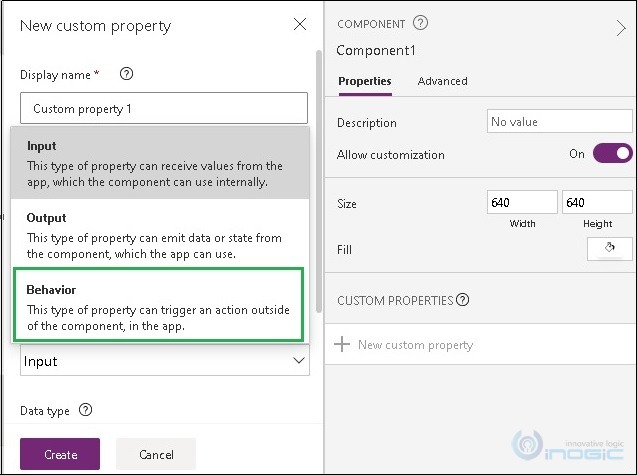637x475 pixels.
Task: Pick the Behavior property type option
Action: coord(158,304)
